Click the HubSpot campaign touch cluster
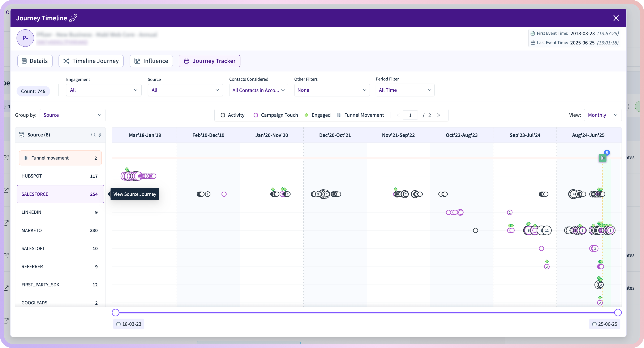The height and width of the screenshot is (348, 644). pyautogui.click(x=138, y=176)
